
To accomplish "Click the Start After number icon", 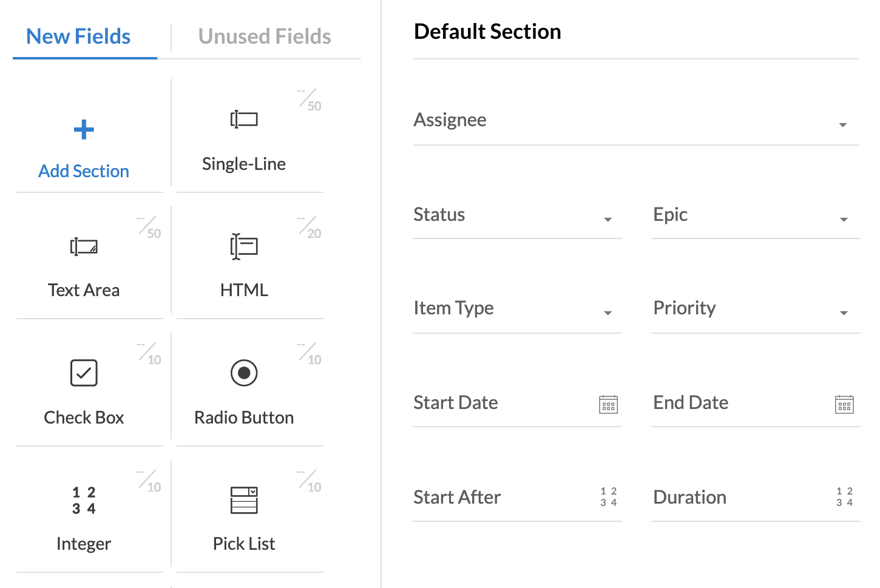I will pos(609,497).
